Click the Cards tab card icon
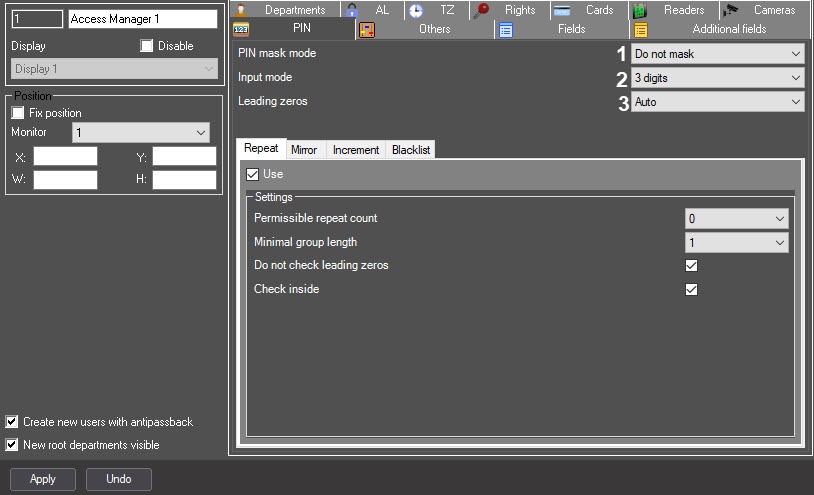The height and width of the screenshot is (495, 814). [562, 10]
